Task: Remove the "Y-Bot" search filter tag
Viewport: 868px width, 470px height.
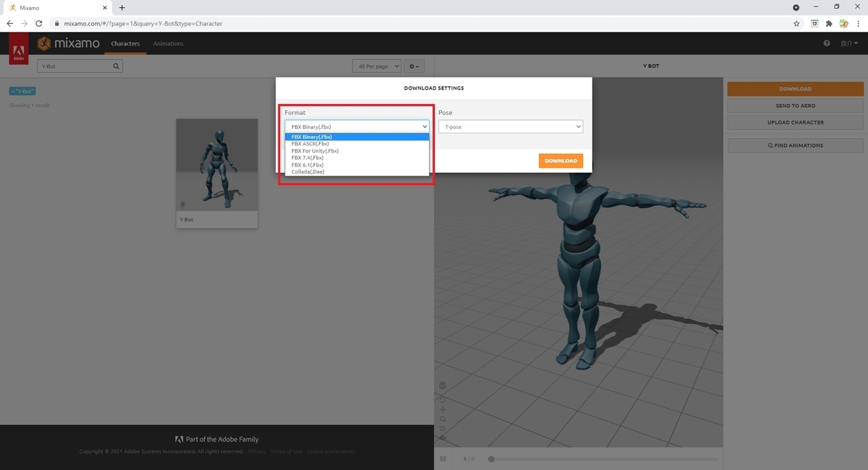Action: click(x=22, y=91)
